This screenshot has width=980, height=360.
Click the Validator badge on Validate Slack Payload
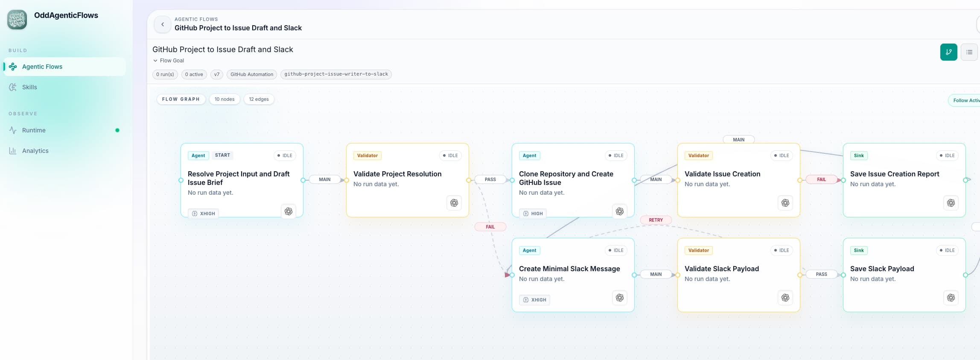tap(699, 250)
